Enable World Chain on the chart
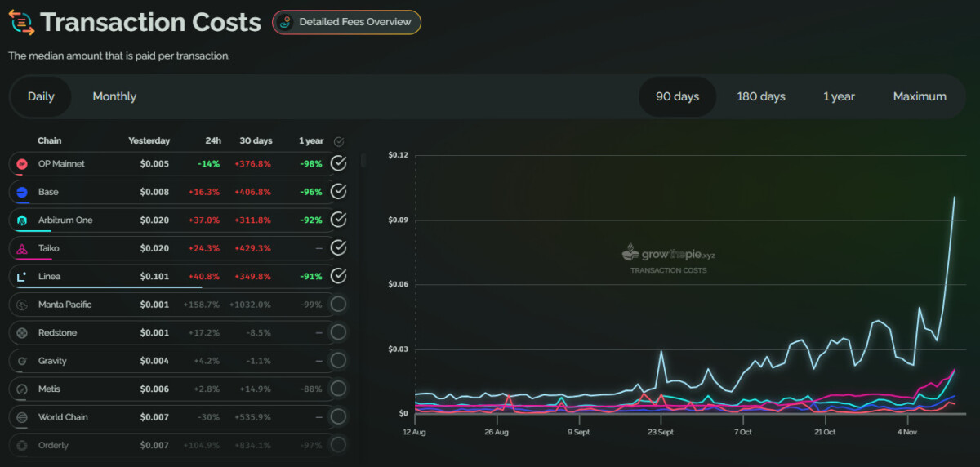The height and width of the screenshot is (467, 980). pos(338,417)
